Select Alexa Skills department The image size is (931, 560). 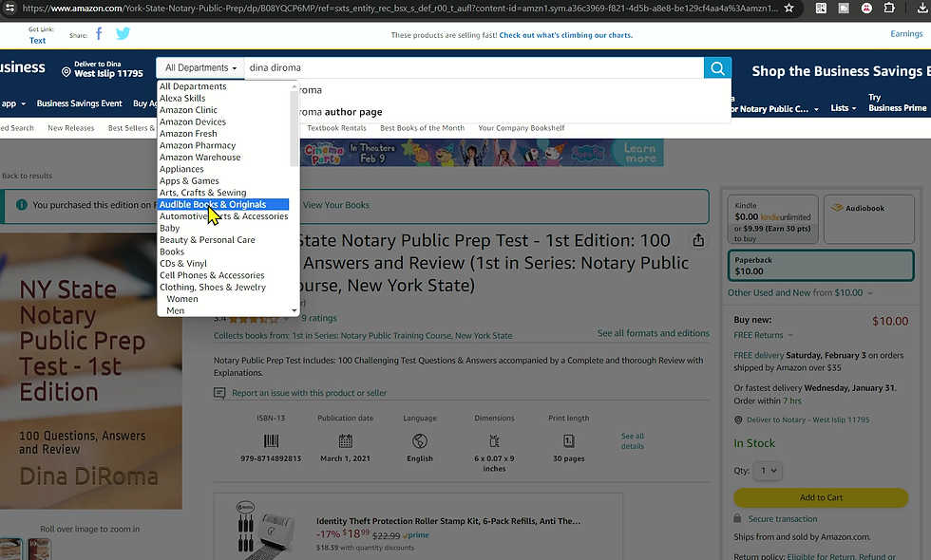pyautogui.click(x=182, y=98)
